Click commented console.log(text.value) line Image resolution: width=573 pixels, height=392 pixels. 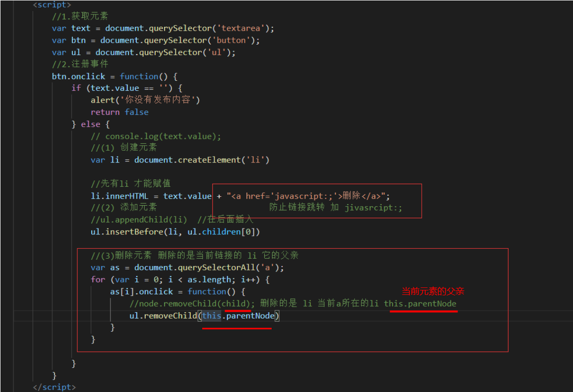(x=156, y=136)
